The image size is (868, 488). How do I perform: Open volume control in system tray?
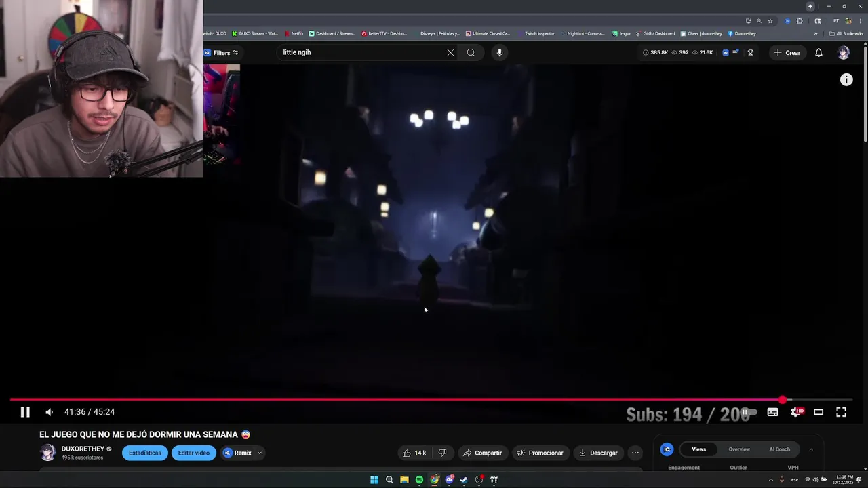click(815, 480)
